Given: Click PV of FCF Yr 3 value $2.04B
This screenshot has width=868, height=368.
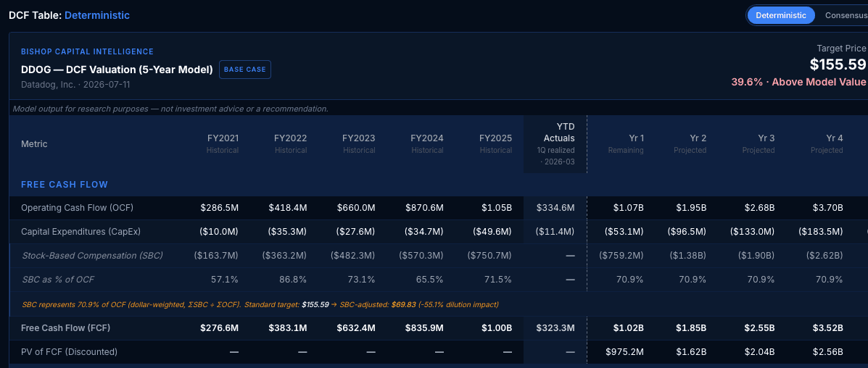Looking at the screenshot, I should pos(759,351).
